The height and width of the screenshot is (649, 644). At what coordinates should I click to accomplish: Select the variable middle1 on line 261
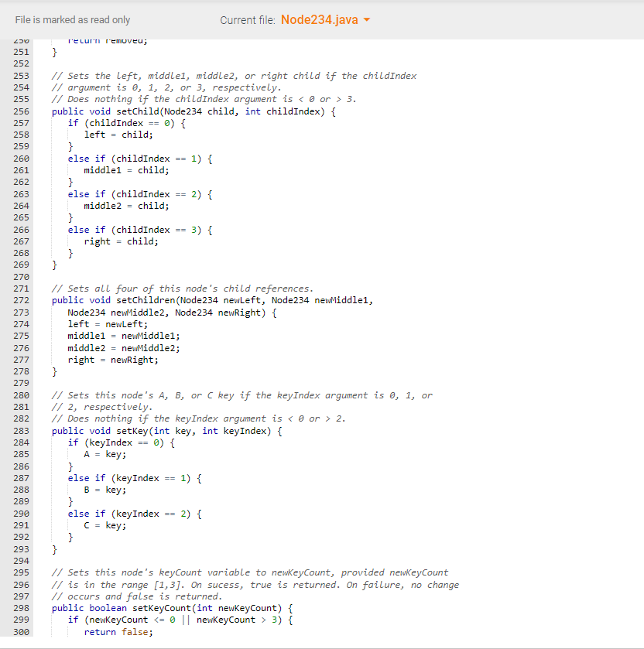click(x=101, y=169)
